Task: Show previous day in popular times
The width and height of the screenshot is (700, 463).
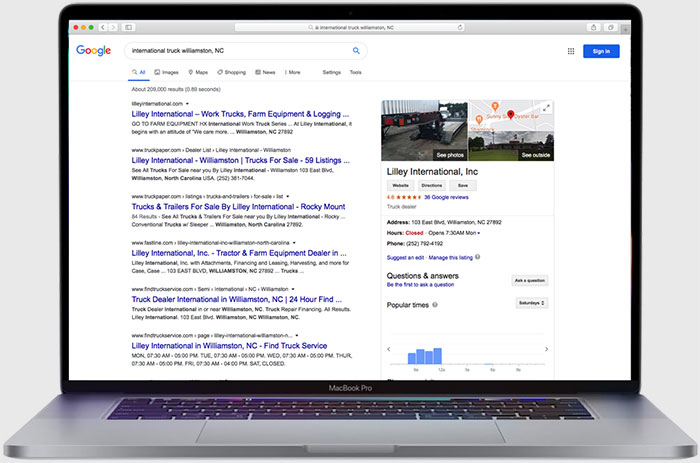Action: (389, 349)
